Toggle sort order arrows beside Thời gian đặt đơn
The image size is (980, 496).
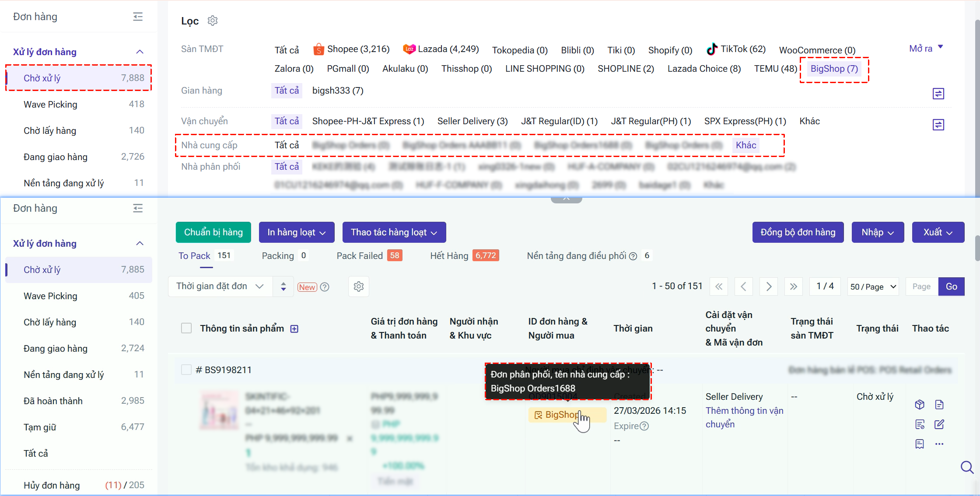pos(283,286)
